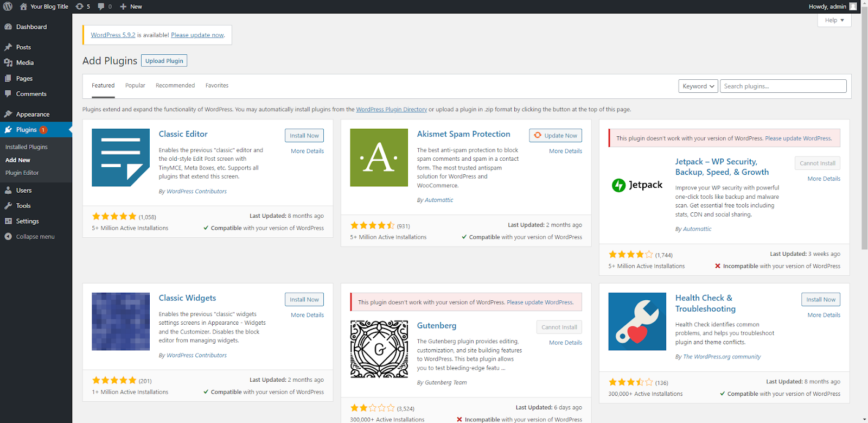Open the Gutenberg plugin title link
Screen dimensions: 868x423
[437, 326]
